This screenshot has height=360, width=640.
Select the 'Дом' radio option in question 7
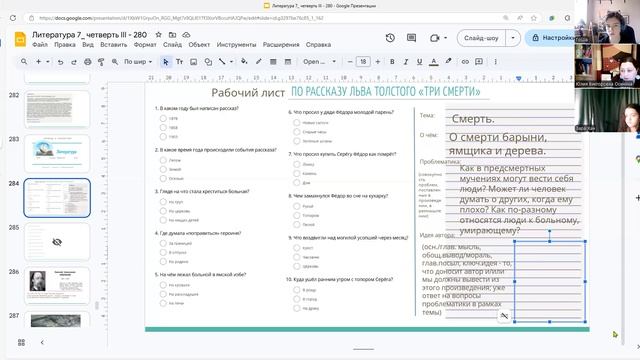(297, 182)
